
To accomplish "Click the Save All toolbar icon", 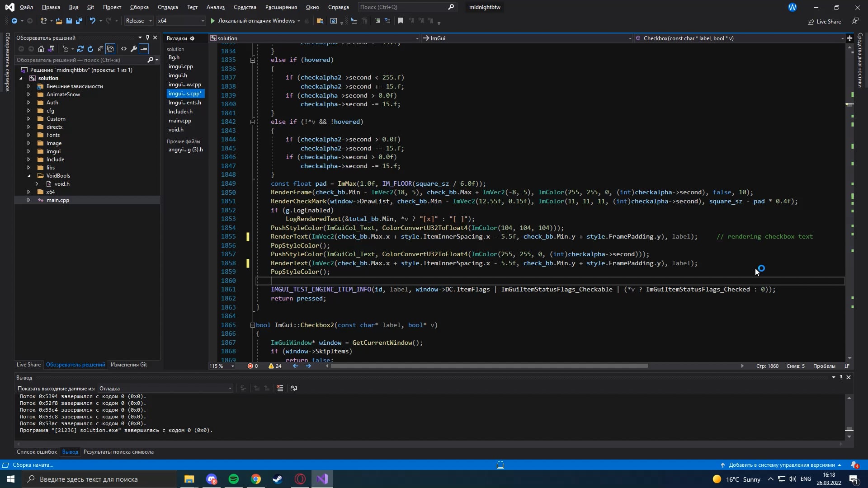I will [79, 21].
